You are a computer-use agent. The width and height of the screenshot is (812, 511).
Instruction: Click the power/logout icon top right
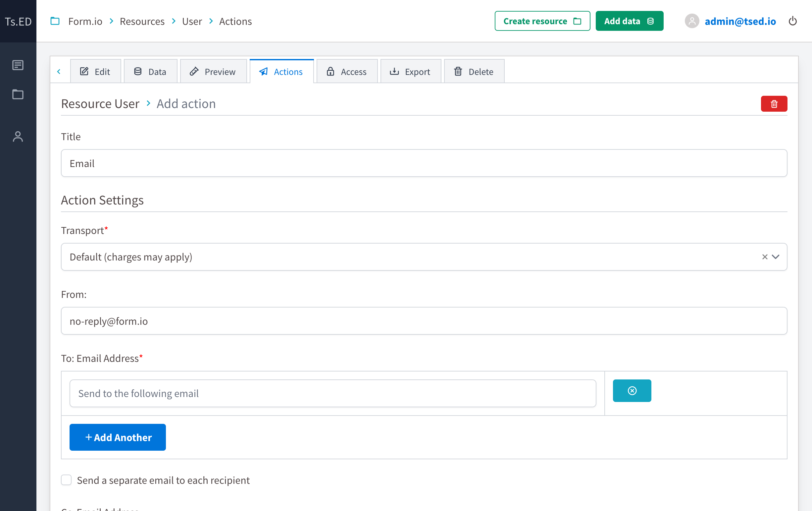coord(793,21)
